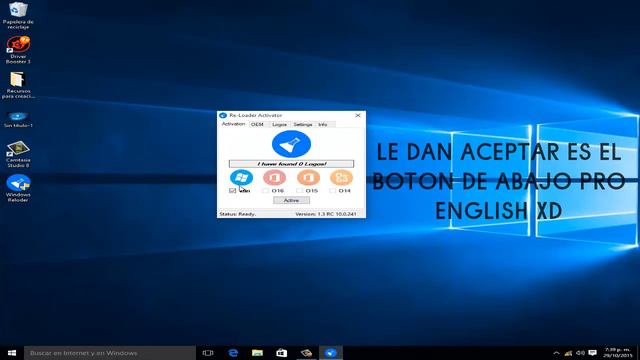Image resolution: width=640 pixels, height=360 pixels.
Task: Select the Driver Booster 3 desktop icon
Action: [x=18, y=50]
